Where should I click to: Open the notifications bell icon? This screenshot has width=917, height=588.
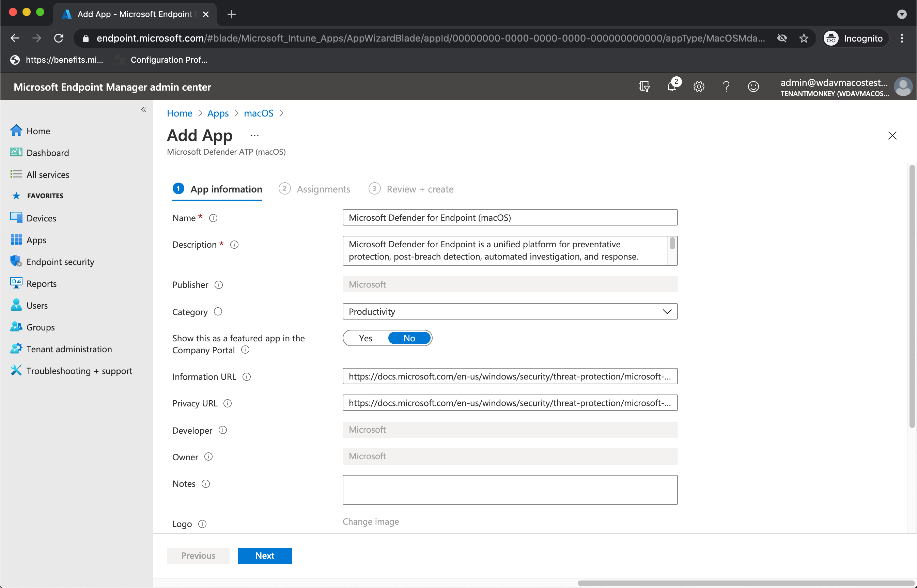(x=671, y=87)
